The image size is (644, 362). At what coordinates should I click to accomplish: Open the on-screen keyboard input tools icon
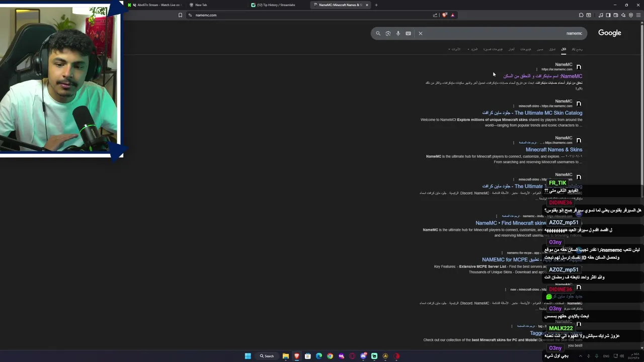(x=408, y=34)
